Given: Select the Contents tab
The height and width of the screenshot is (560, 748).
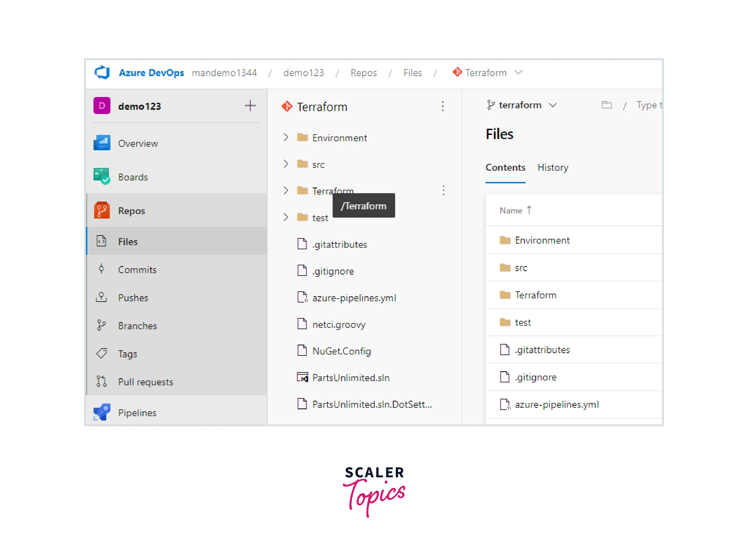Looking at the screenshot, I should click(x=505, y=167).
